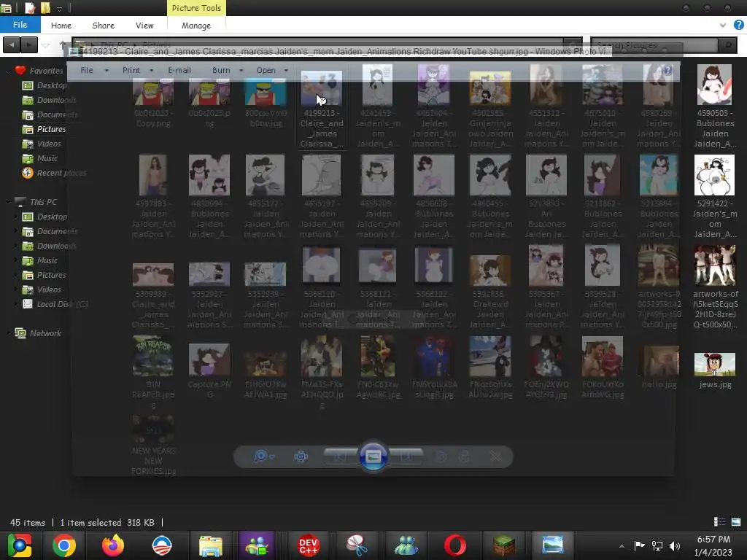747x560 pixels.
Task: Open the Manage tab under Picture Tools
Action: (196, 26)
